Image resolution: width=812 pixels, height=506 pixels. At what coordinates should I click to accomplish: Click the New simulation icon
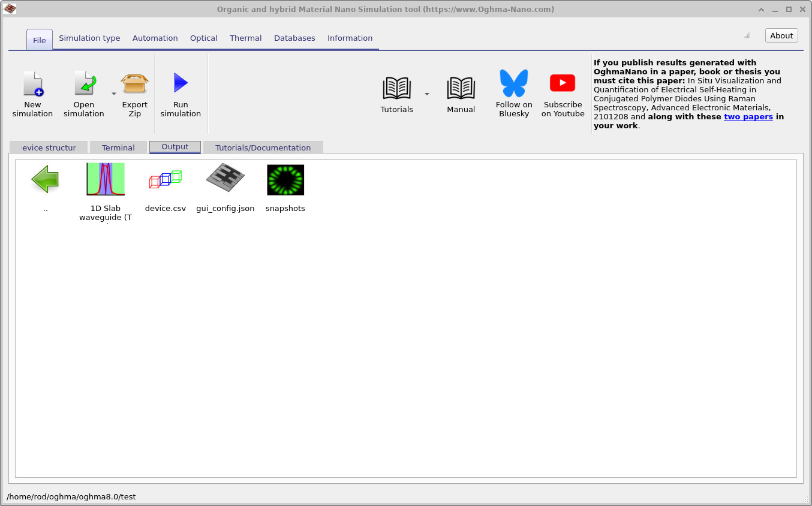[33, 84]
